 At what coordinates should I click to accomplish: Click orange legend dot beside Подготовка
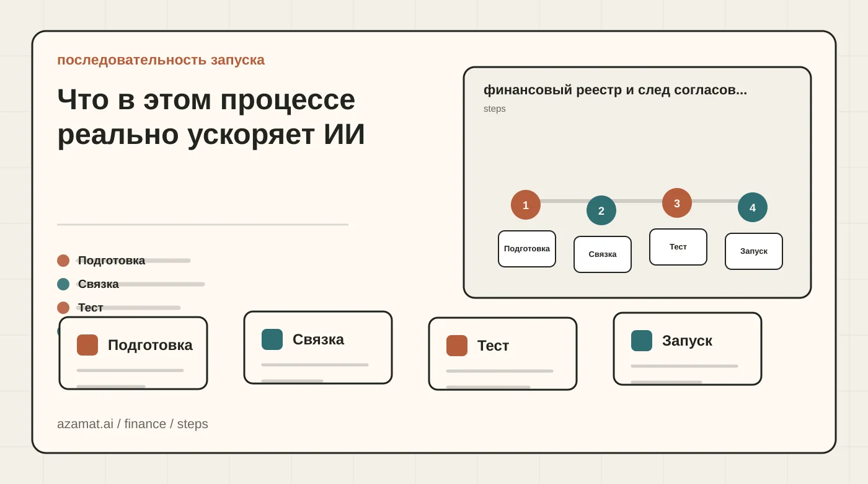(x=63, y=261)
